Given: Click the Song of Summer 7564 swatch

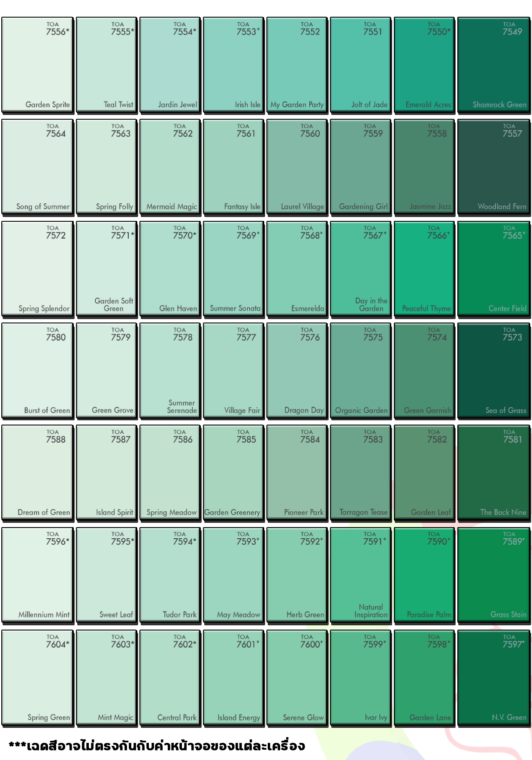Looking at the screenshot, I should tap(37, 167).
